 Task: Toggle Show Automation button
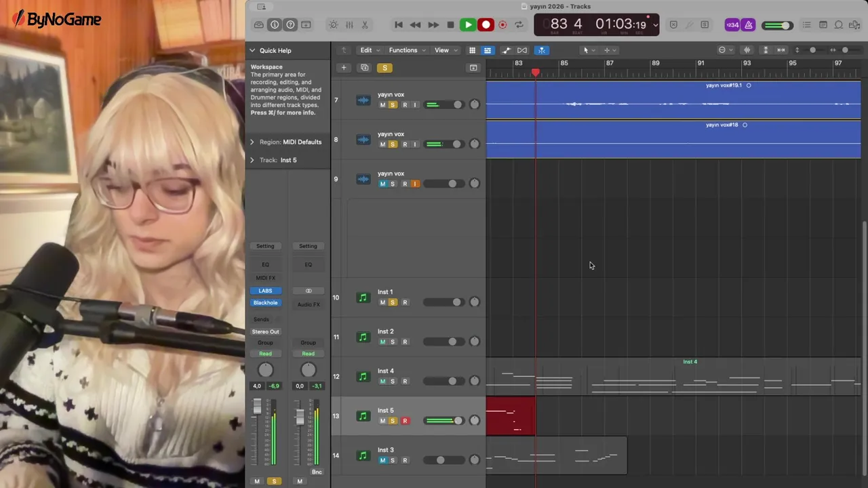point(506,50)
